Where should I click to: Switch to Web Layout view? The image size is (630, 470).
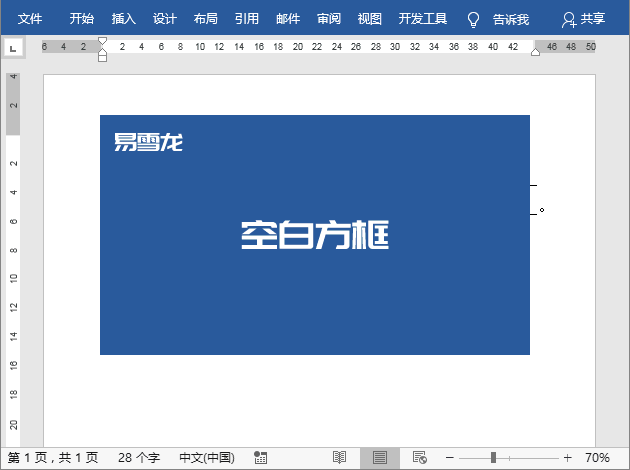point(420,458)
